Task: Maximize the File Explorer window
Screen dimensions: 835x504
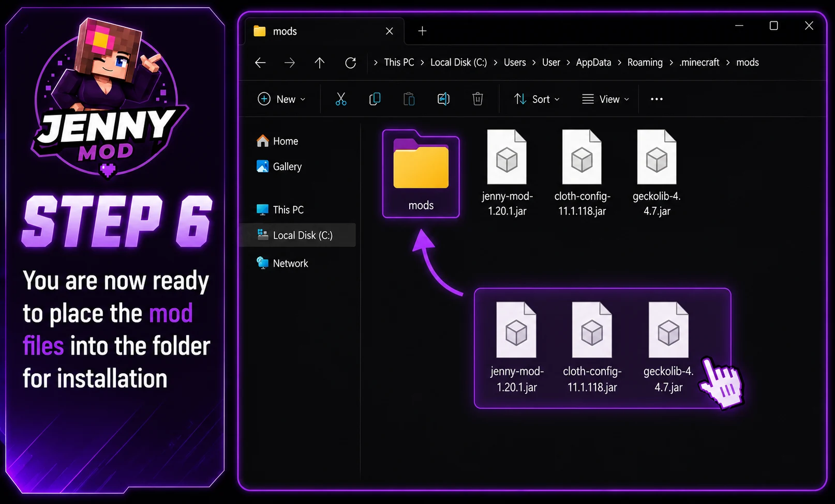Action: [x=774, y=25]
